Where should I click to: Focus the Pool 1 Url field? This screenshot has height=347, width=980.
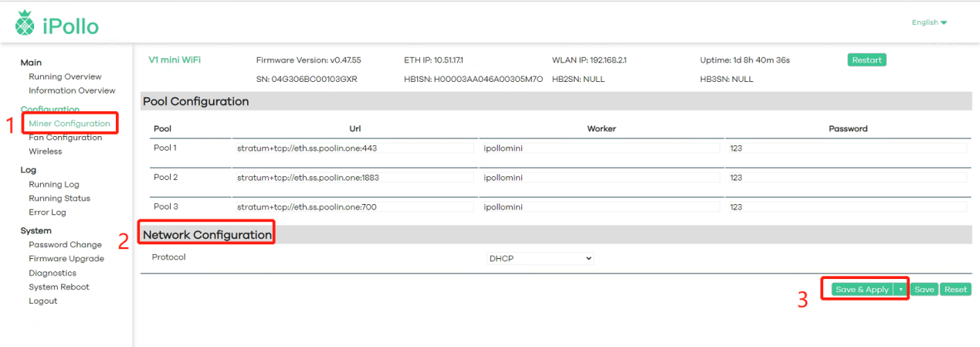354,148
